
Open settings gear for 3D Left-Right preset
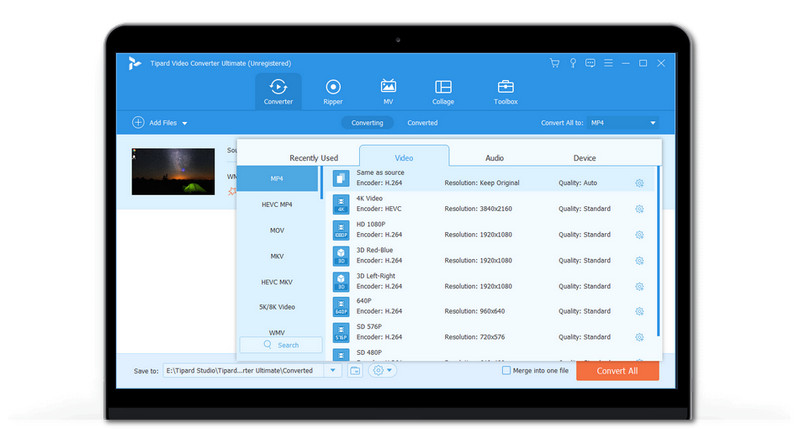click(x=639, y=286)
